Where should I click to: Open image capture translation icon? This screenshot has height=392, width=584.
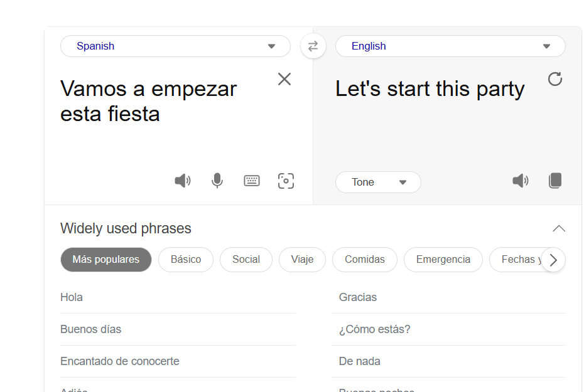[x=286, y=181]
